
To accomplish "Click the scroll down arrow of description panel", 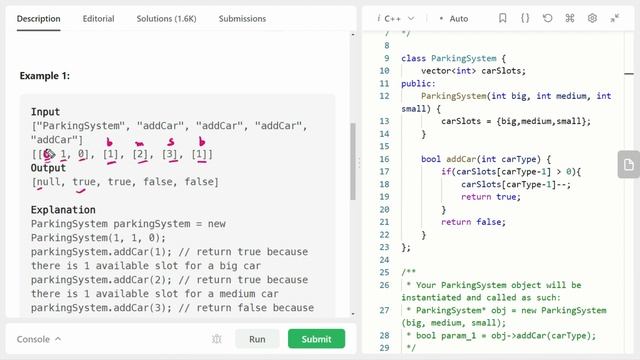I will click(353, 314).
